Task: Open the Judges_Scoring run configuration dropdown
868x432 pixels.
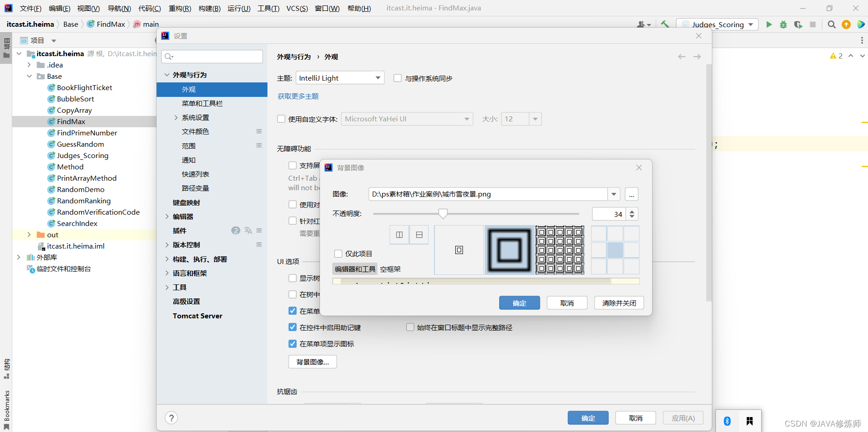Action: click(x=718, y=24)
